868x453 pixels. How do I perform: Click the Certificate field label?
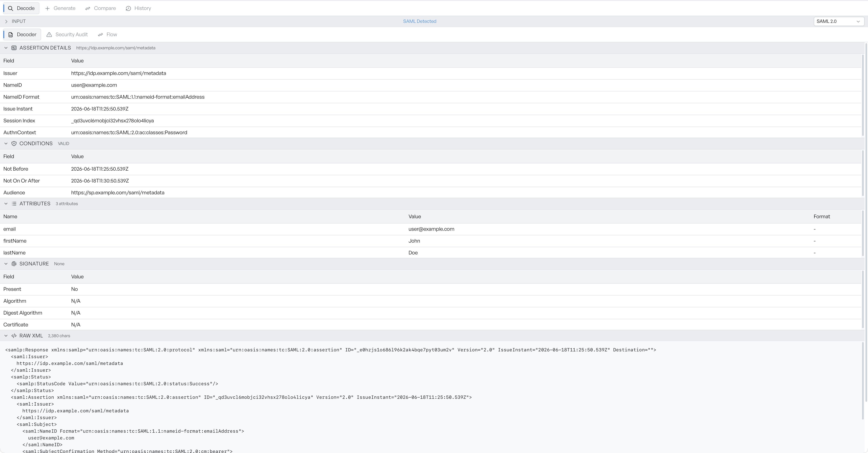click(x=15, y=325)
